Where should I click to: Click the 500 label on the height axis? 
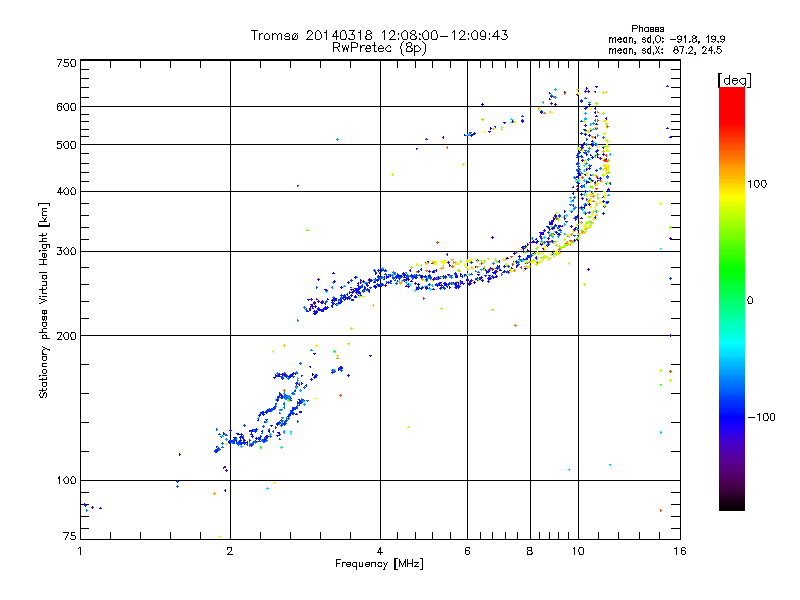coord(66,145)
